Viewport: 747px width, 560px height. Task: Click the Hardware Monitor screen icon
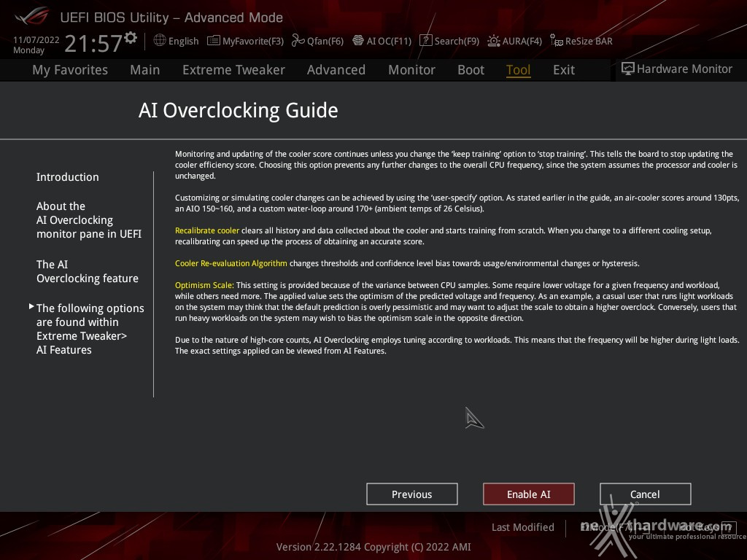(x=628, y=69)
